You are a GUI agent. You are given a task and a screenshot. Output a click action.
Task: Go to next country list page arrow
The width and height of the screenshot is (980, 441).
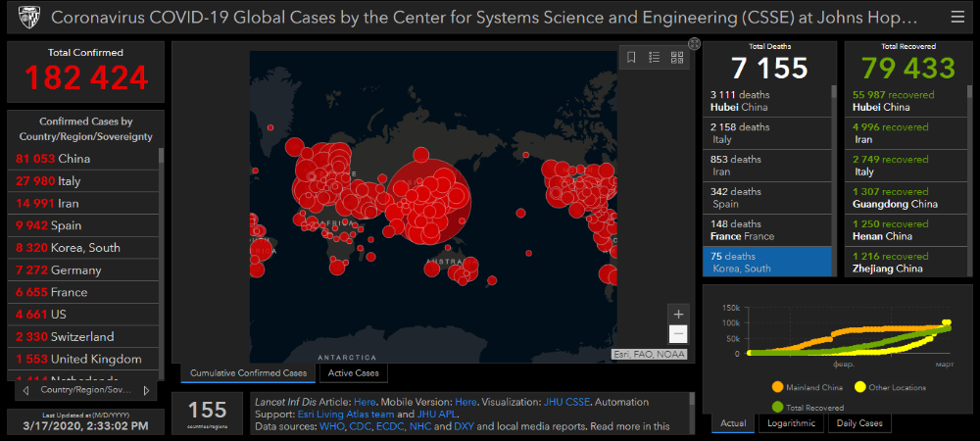(146, 390)
